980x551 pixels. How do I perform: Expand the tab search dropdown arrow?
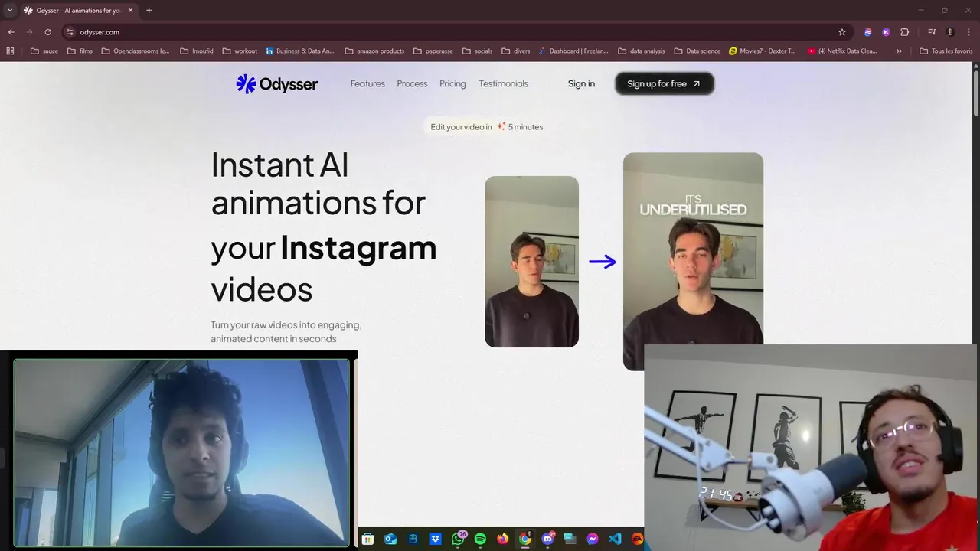10,10
